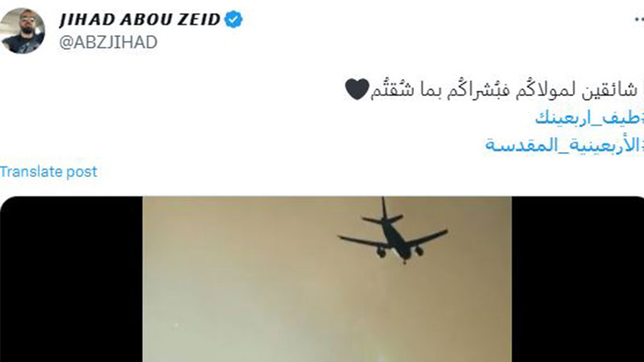Click the blue verified badge
This screenshot has height=362, width=644.
[x=233, y=19]
